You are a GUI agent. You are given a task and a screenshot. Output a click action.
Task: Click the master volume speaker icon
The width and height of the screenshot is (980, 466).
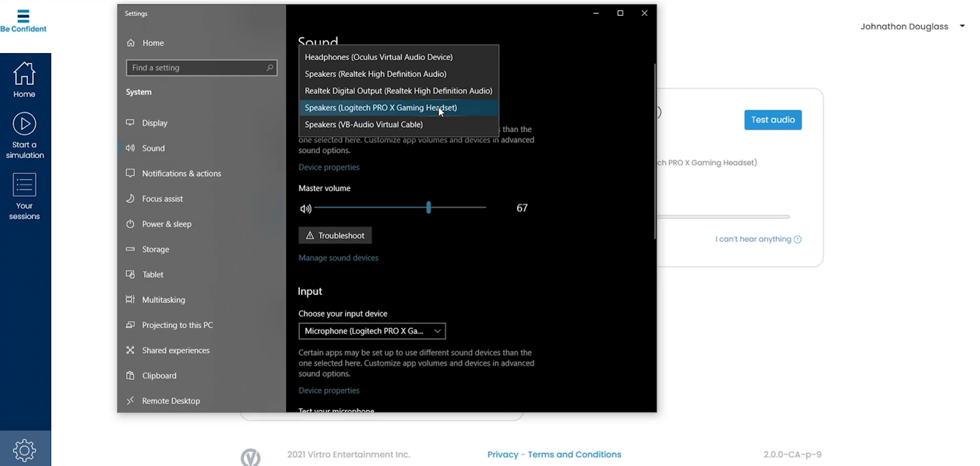[x=306, y=208]
